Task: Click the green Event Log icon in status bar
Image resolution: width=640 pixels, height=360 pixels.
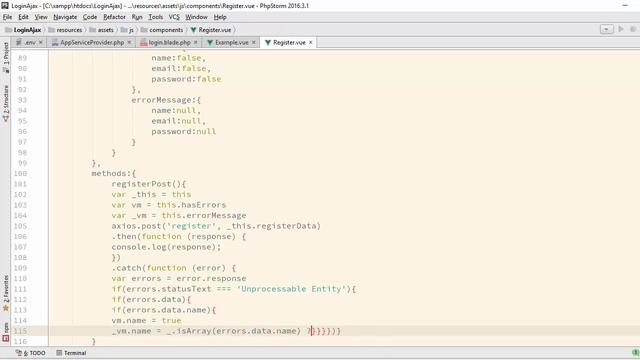Action: 635,353
